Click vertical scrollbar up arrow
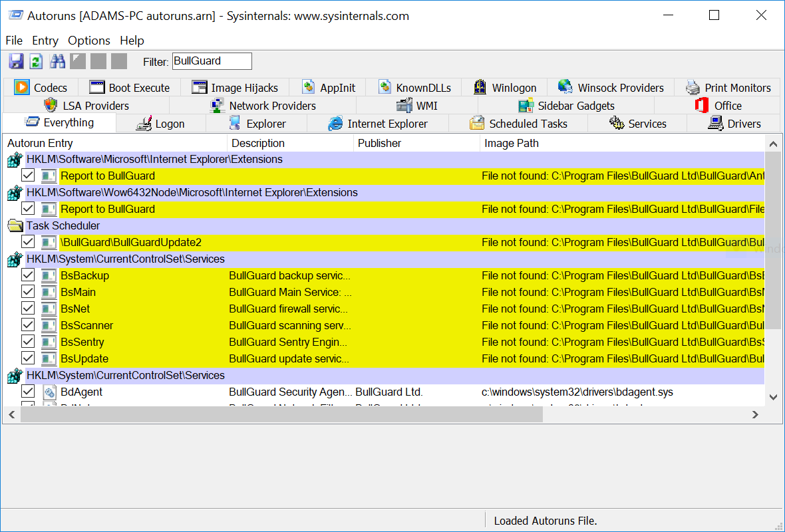The width and height of the screenshot is (785, 532). coord(773,144)
